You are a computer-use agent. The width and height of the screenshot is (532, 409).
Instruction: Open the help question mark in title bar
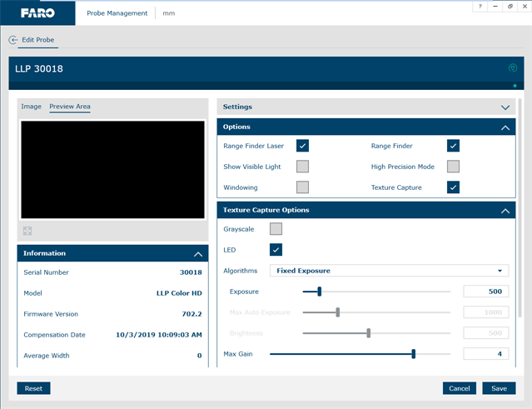click(480, 7)
